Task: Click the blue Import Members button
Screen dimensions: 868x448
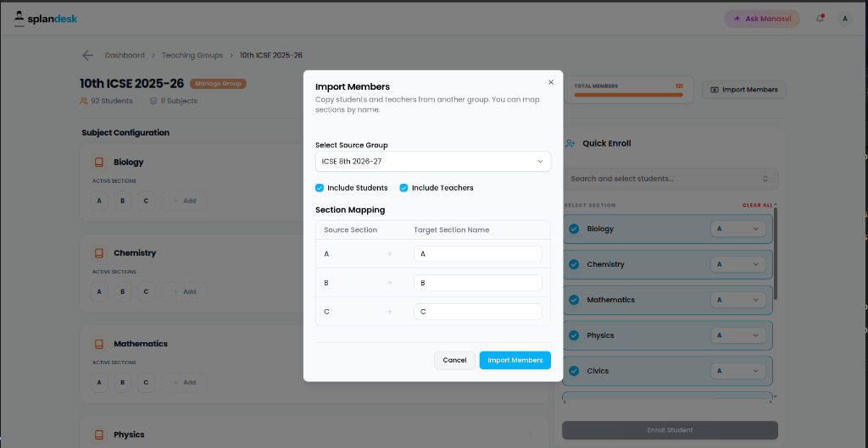Action: click(515, 360)
